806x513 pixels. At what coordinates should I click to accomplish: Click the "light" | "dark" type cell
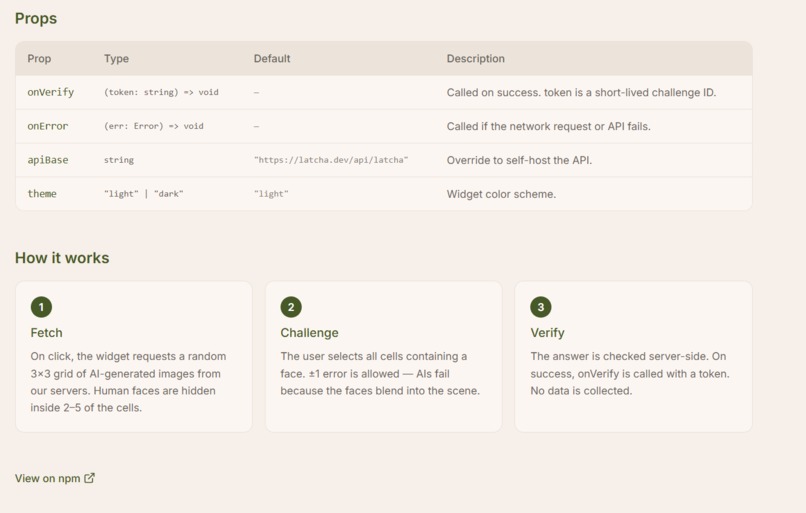point(143,194)
